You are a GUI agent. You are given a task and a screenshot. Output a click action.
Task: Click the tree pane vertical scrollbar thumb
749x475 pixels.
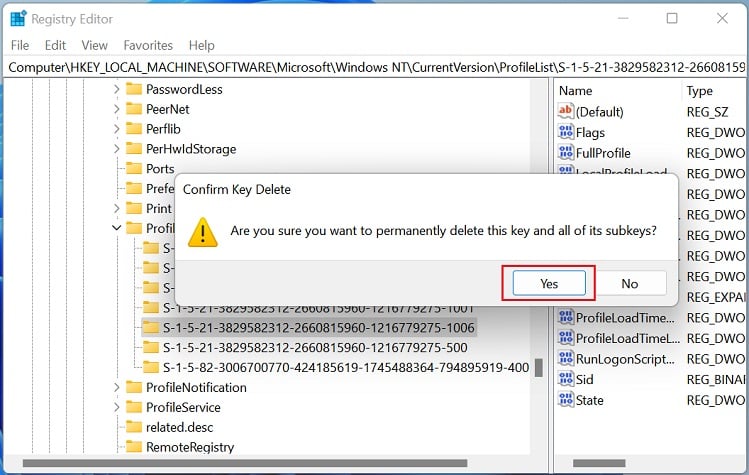coord(539,368)
